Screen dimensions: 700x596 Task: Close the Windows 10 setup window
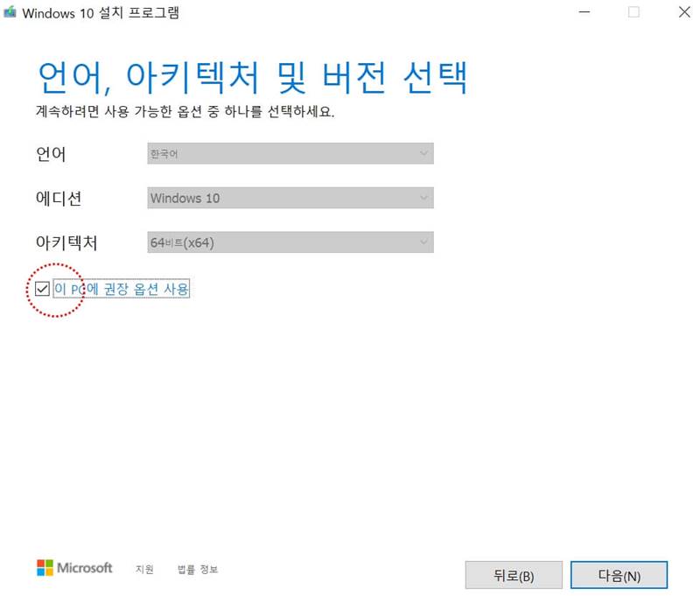click(x=684, y=12)
